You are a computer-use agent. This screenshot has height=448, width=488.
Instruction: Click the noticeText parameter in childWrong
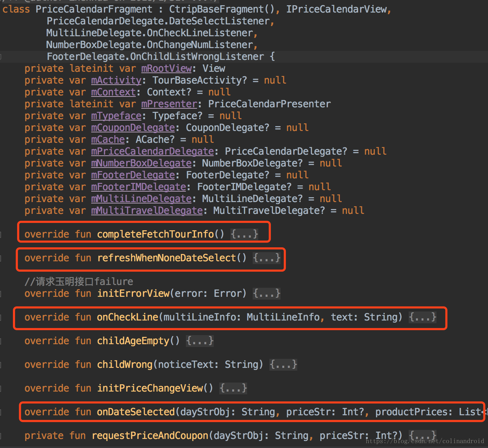[186, 364]
